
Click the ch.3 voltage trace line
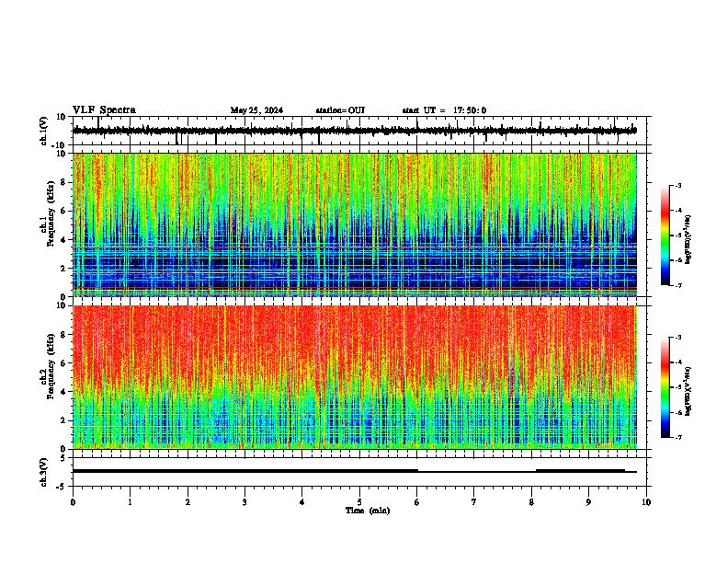click(x=355, y=471)
